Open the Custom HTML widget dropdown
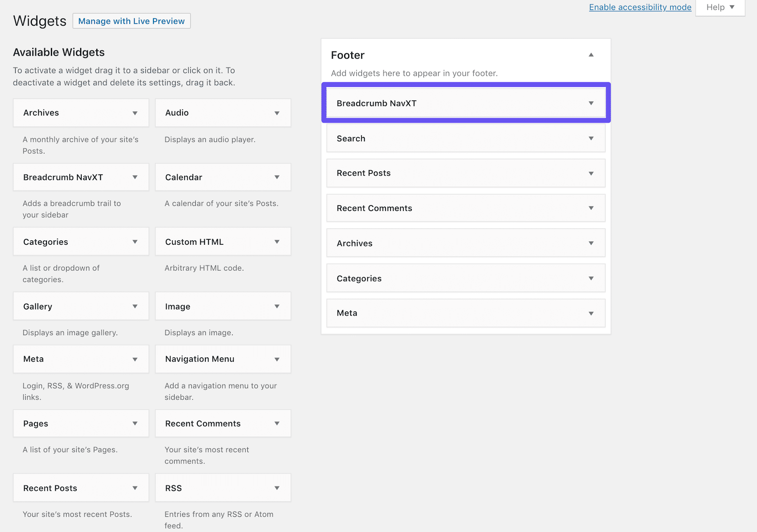This screenshot has height=532, width=757. pyautogui.click(x=277, y=241)
